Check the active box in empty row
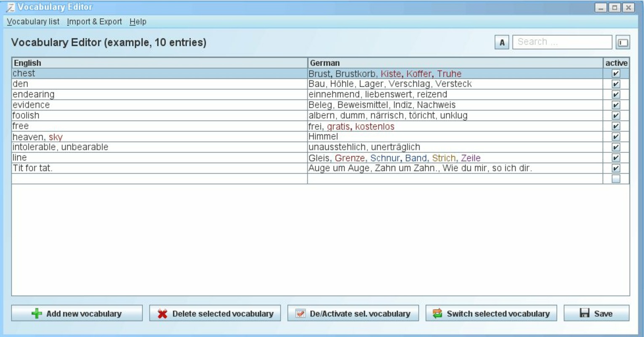Image resolution: width=644 pixels, height=337 pixels. tap(616, 179)
